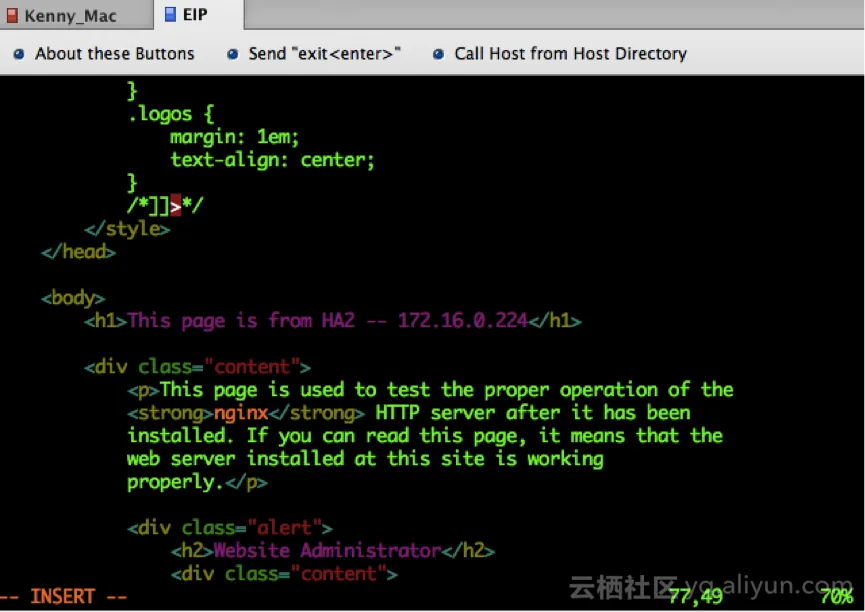Click on the ".logos {" line
Viewport: 865px width, 612px height.
pos(170,114)
